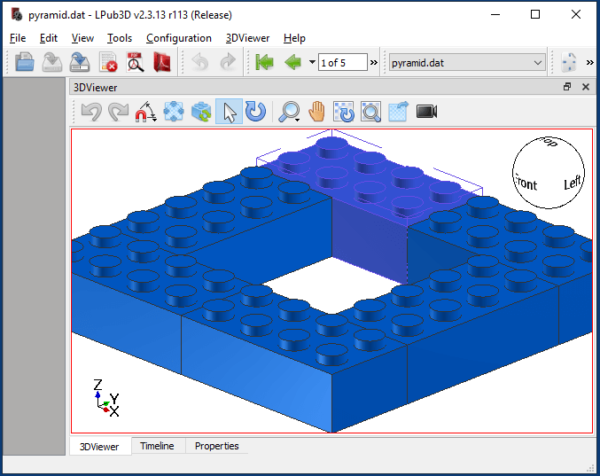Choose the Pan hand tool

[x=317, y=112]
